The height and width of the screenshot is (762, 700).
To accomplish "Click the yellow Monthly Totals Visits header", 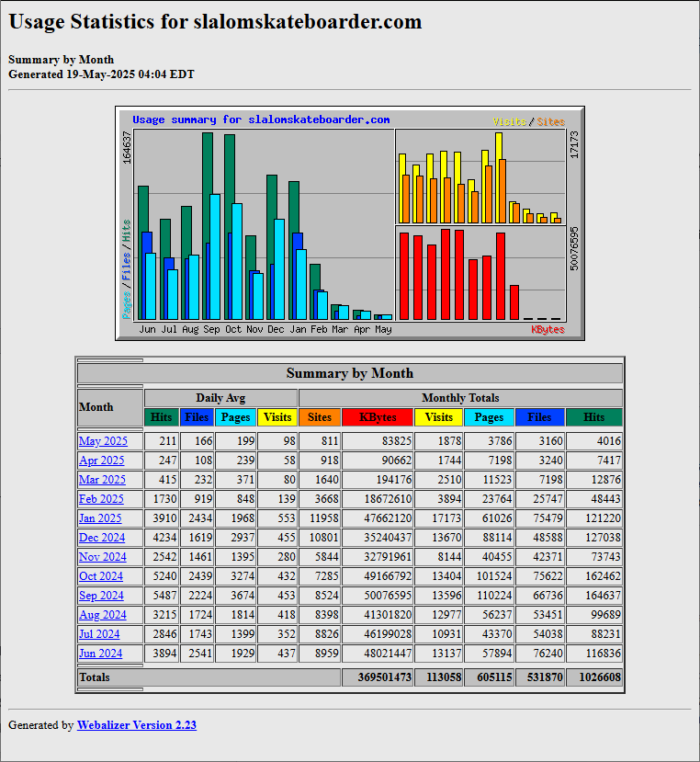I will click(x=439, y=417).
